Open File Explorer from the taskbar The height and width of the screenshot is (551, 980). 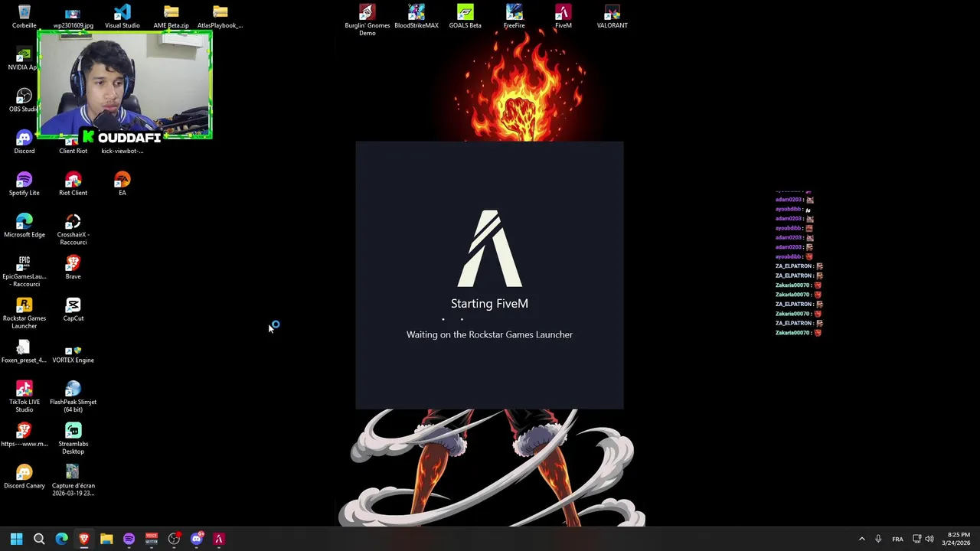coord(106,539)
